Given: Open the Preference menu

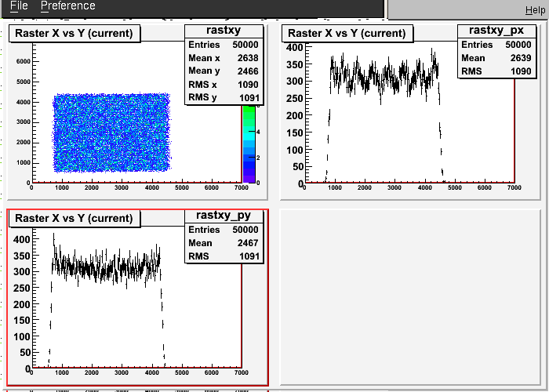Looking at the screenshot, I should point(68,6).
